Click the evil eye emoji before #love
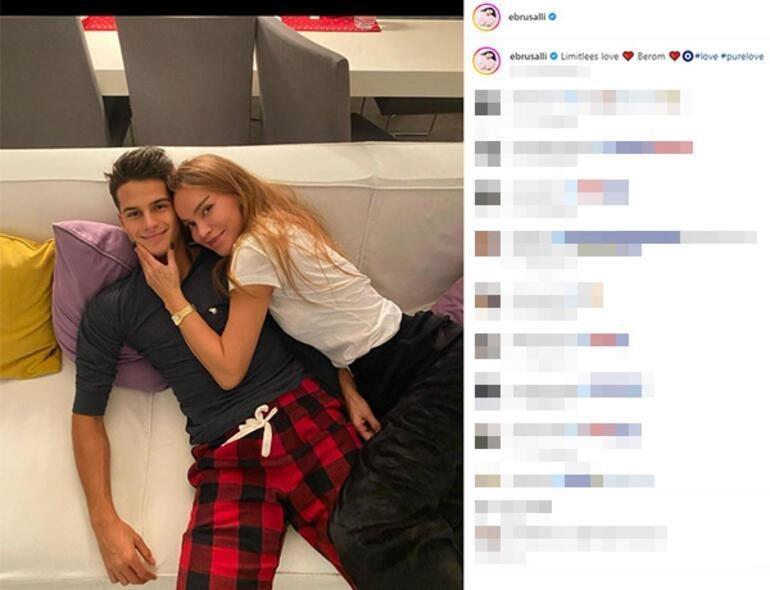 (688, 56)
